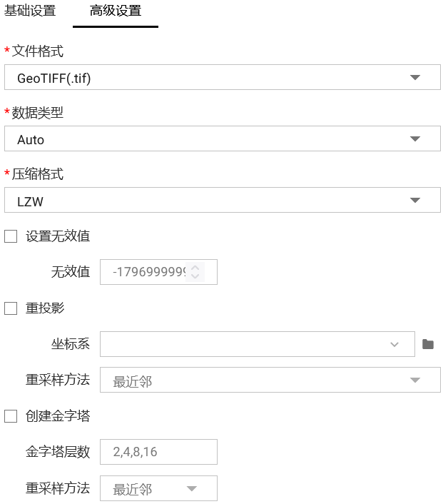
Task: Open the 数据类型 dropdown showing Auto
Action: point(222,139)
